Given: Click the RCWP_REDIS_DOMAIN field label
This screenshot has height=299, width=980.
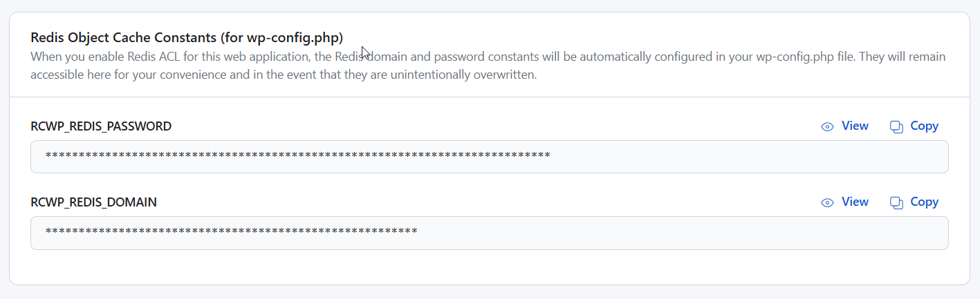Looking at the screenshot, I should [94, 202].
